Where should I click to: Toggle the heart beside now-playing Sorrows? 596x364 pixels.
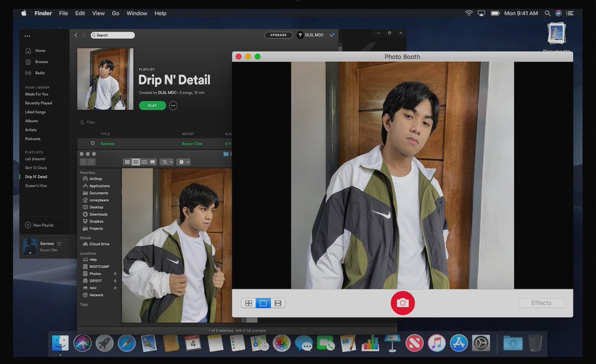point(59,244)
